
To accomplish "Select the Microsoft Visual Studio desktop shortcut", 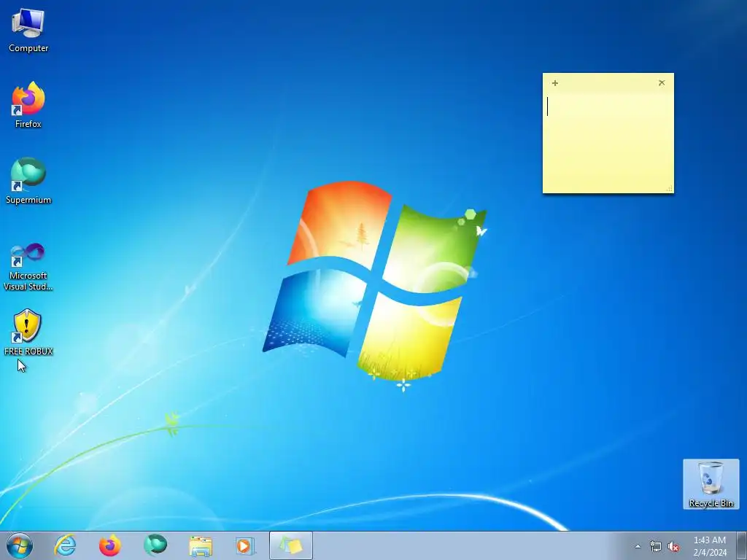I will [28, 267].
